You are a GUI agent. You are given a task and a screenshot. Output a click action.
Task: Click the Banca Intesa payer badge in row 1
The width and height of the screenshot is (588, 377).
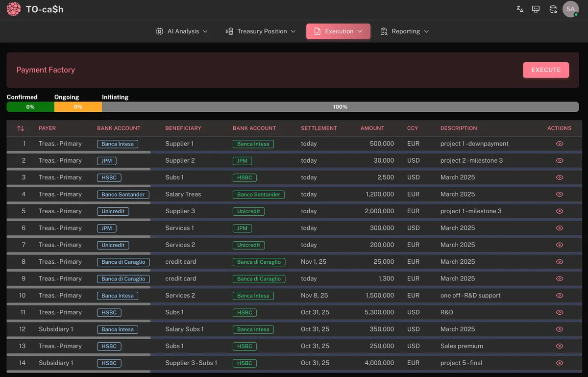coord(118,144)
